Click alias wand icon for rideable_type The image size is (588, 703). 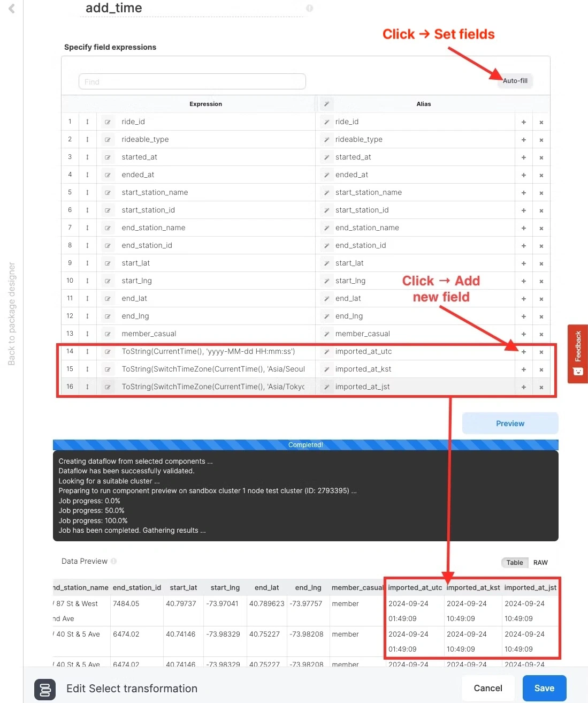(x=326, y=140)
